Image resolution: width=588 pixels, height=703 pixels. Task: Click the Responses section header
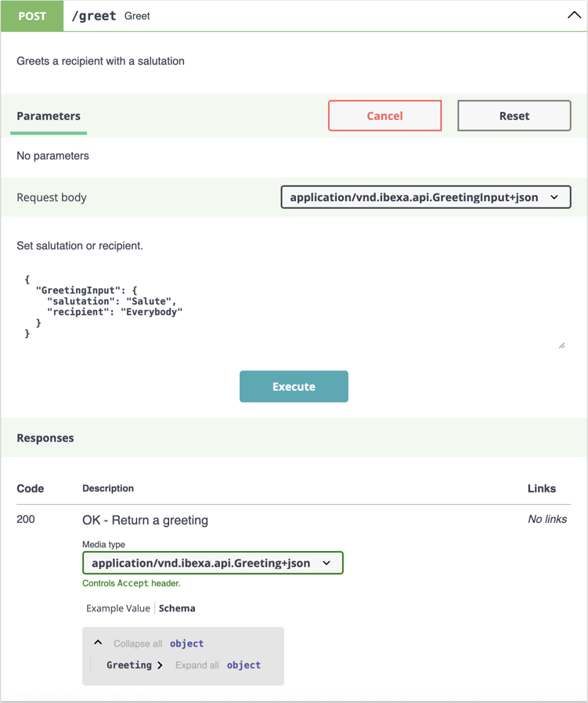(x=45, y=438)
